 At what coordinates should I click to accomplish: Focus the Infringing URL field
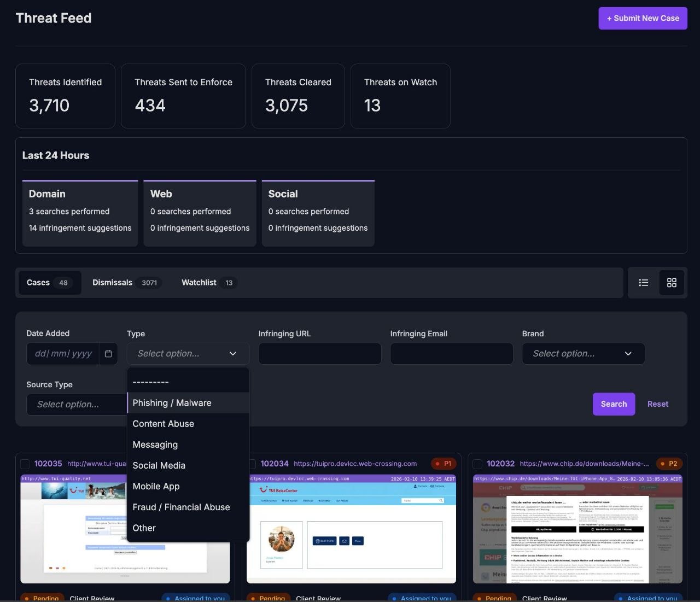pos(320,354)
